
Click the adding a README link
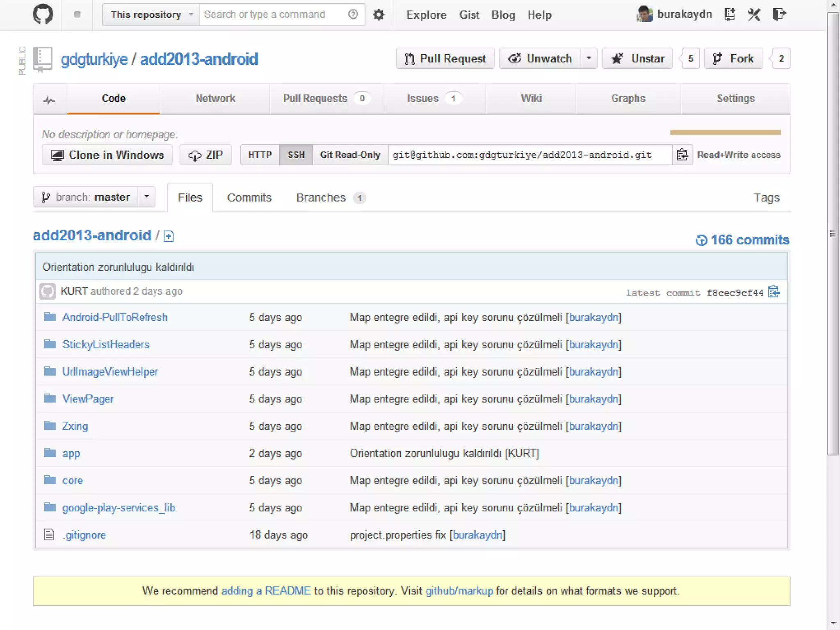pos(266,591)
